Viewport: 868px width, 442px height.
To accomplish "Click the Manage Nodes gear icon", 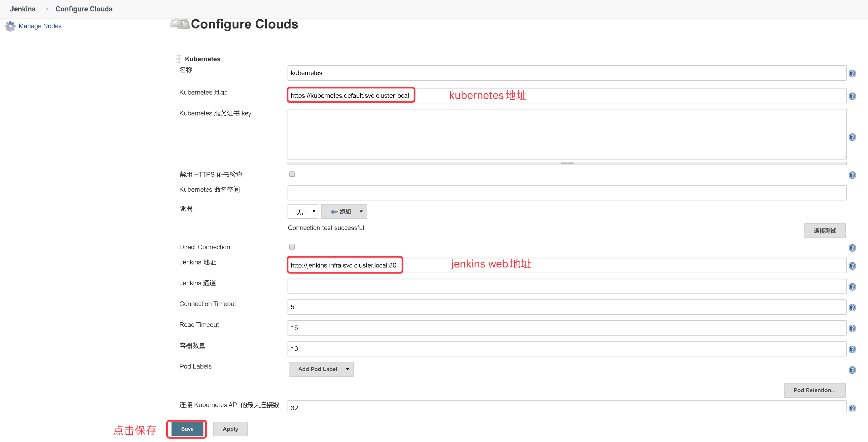I will pos(10,26).
